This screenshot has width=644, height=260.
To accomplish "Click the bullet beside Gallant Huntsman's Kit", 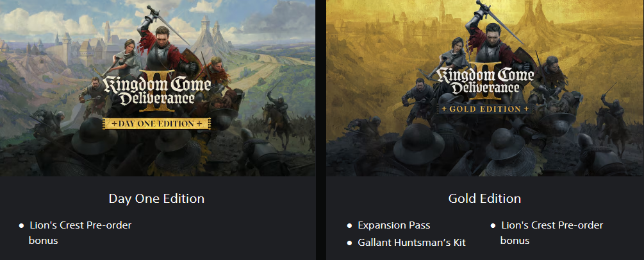I will pyautogui.click(x=349, y=243).
